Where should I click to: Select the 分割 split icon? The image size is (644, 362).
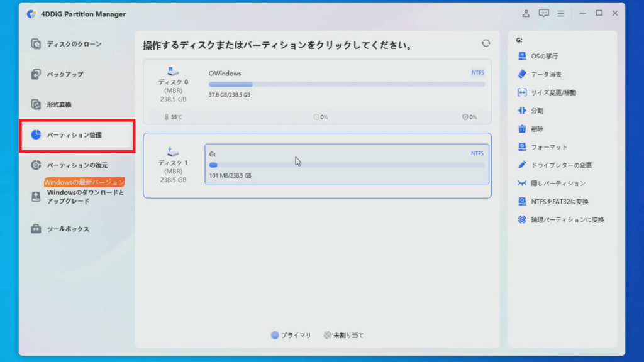click(521, 111)
